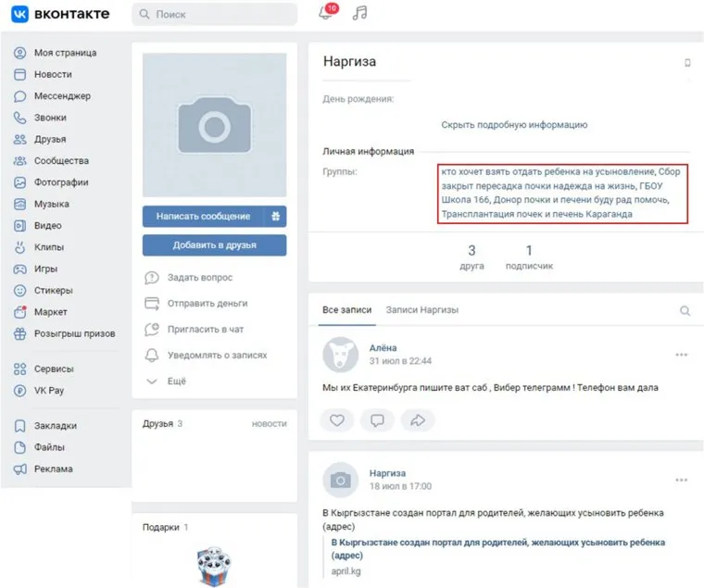The image size is (704, 588).
Task: Open the notifications bell icon
Action: pyautogui.click(x=325, y=14)
